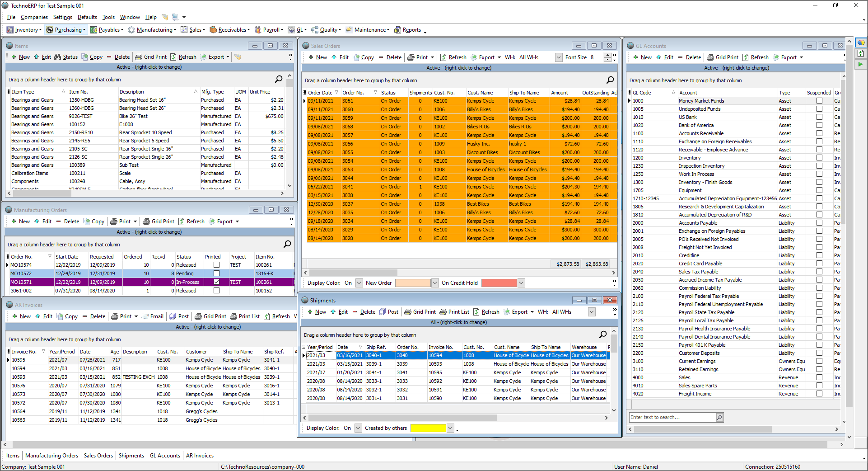Expand Display Color dropdown in Sales Orders

[x=359, y=283]
